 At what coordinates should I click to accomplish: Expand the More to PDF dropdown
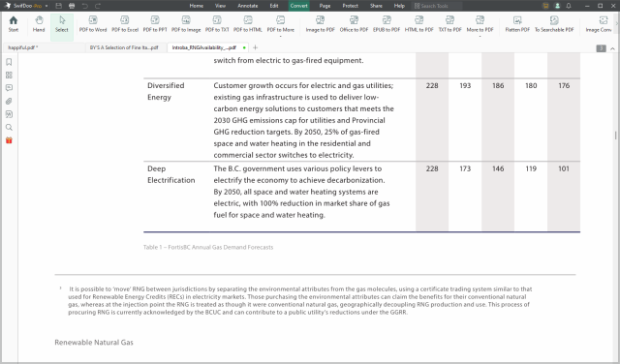tap(480, 26)
